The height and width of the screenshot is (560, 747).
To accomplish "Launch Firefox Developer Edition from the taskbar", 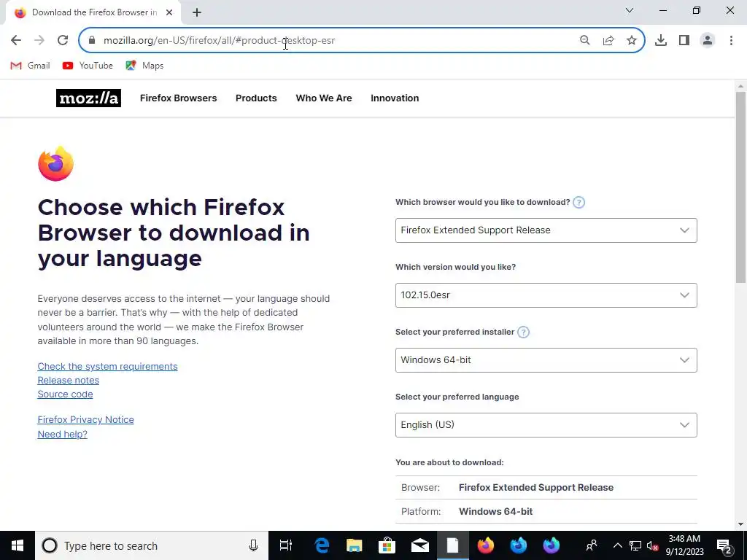I will (519, 545).
